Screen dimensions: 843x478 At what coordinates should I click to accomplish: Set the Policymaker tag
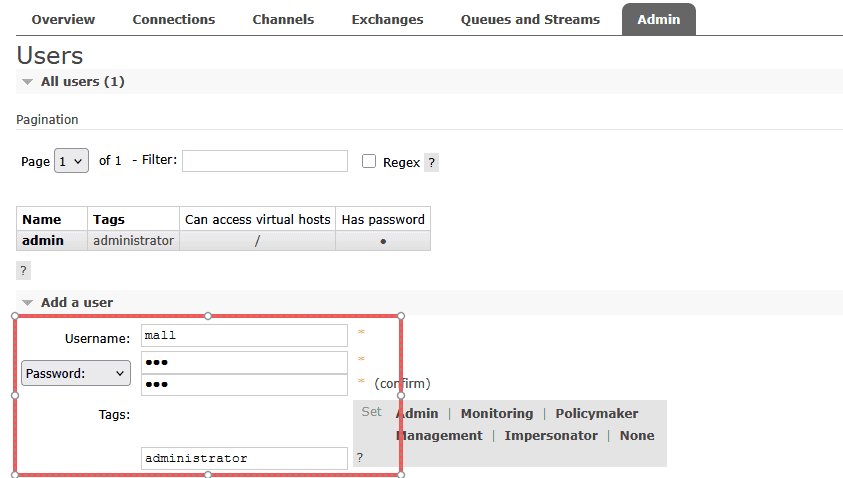[596, 413]
